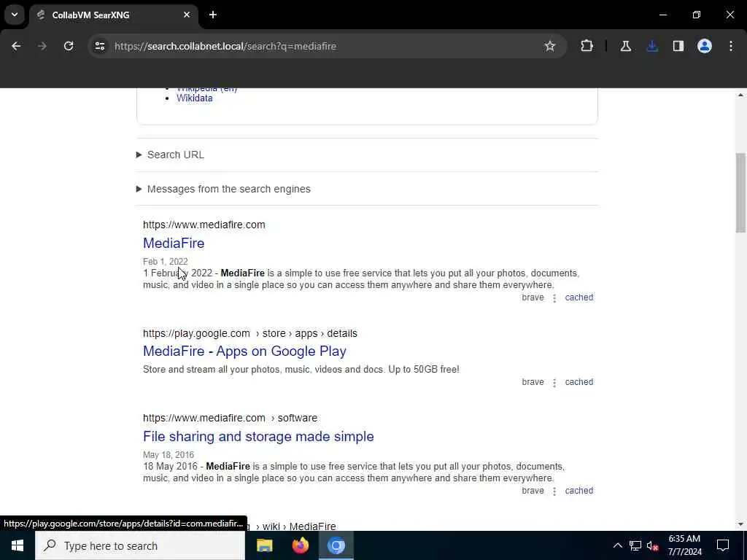Open the Wikidata link
The height and width of the screenshot is (560, 747).
coord(194,98)
